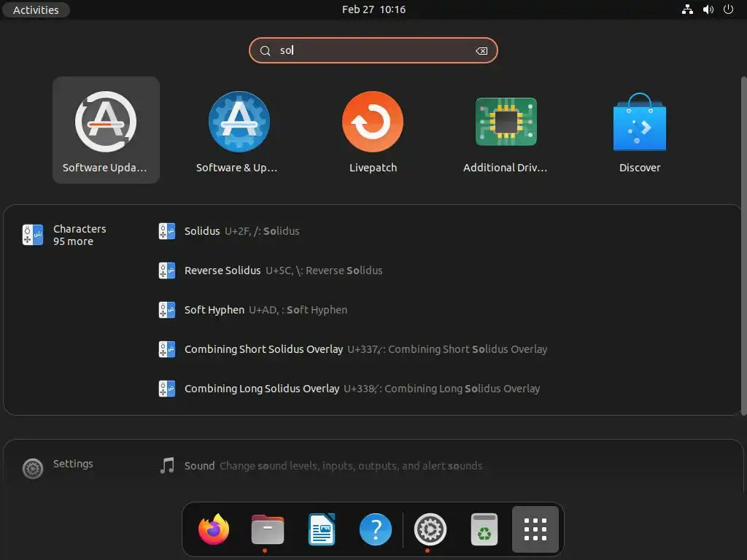Open Software & Updates app
747x560 pixels.
[x=239, y=130]
